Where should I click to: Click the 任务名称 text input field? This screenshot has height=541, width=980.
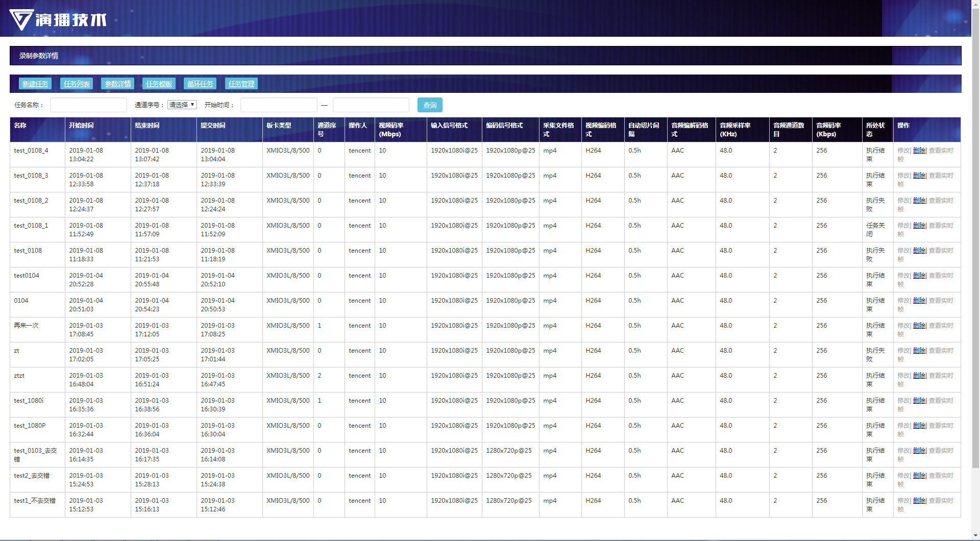pos(88,105)
